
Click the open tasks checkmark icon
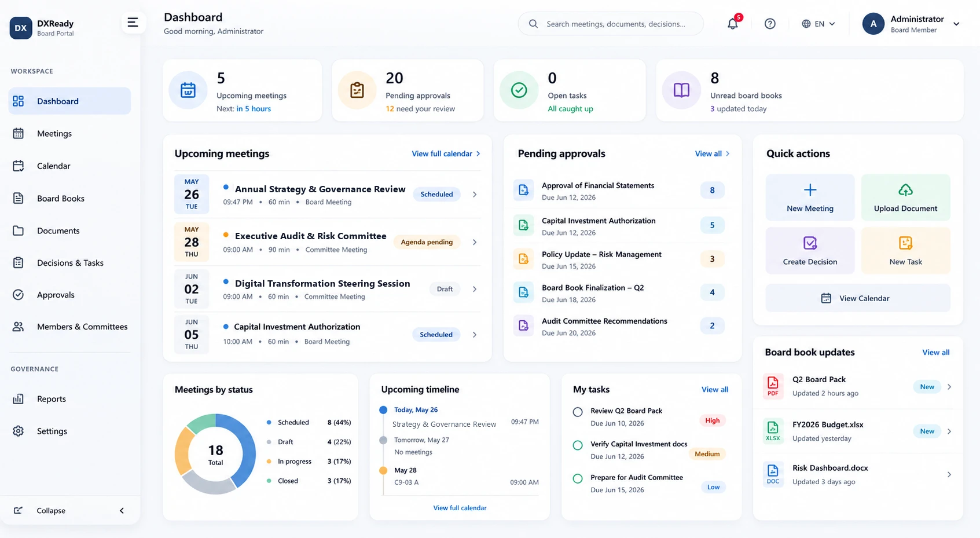[x=519, y=90]
